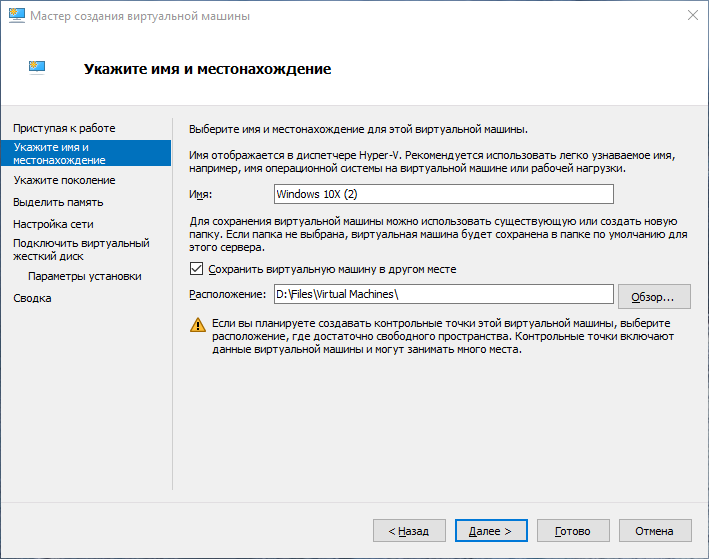Image resolution: width=709 pixels, height=559 pixels.
Task: Toggle 'Сохранить виртуальную машину в другом месте' checkbox
Action: click(196, 269)
